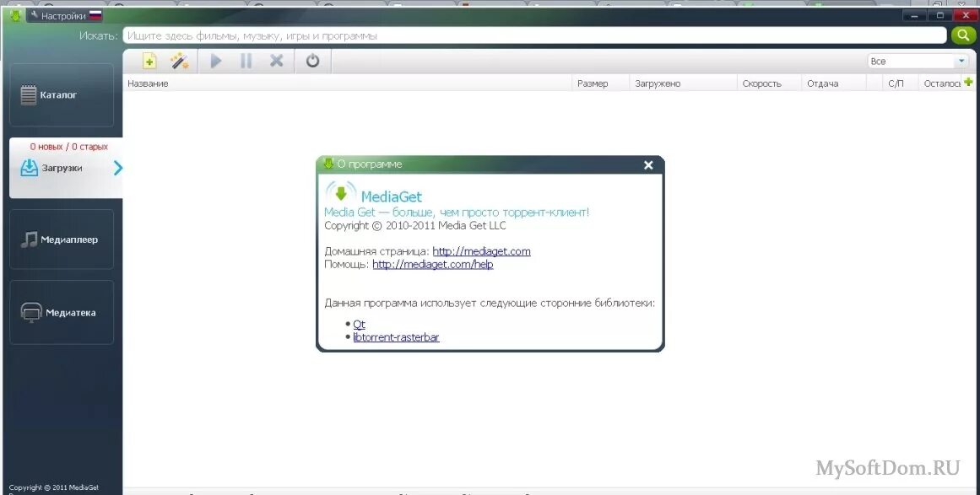Pause downloads with the pause icon
The height and width of the screenshot is (495, 980).
pyautogui.click(x=246, y=61)
